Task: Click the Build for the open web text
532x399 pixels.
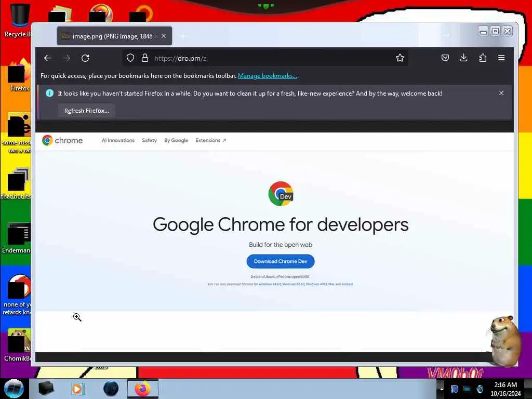Action: click(281, 245)
